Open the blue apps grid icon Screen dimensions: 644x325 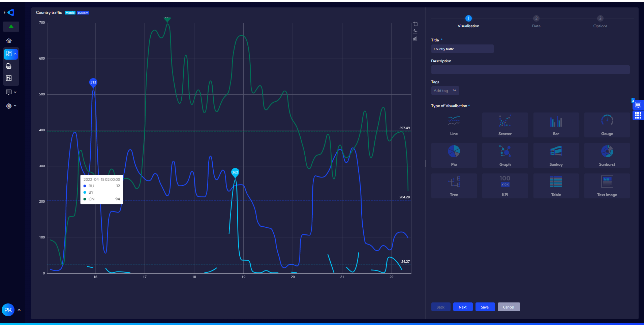point(638,116)
